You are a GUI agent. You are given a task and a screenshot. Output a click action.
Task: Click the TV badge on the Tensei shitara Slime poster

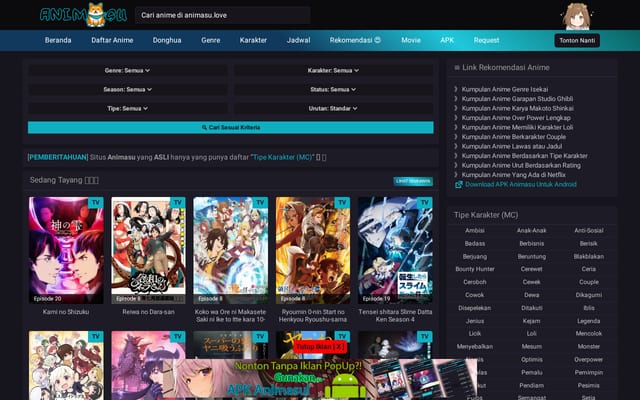[x=425, y=202]
